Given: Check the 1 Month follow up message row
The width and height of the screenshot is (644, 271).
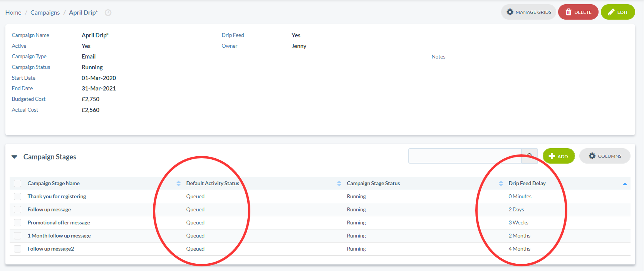Looking at the screenshot, I should click(17, 236).
